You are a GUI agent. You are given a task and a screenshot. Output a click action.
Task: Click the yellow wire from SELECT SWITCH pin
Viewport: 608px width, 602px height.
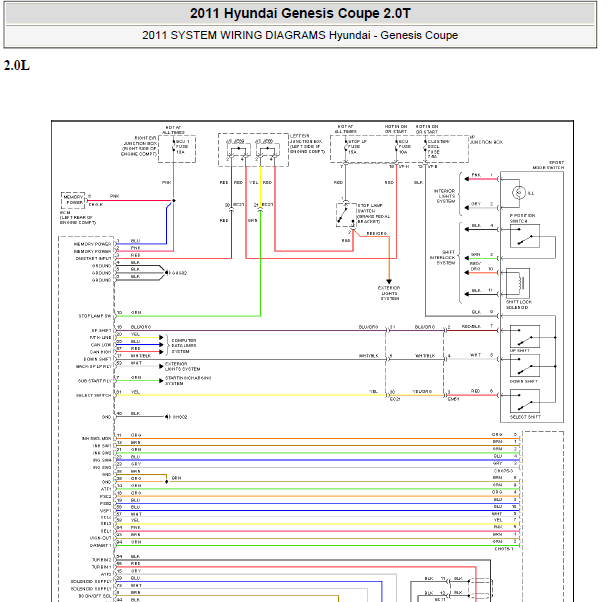coord(250,395)
